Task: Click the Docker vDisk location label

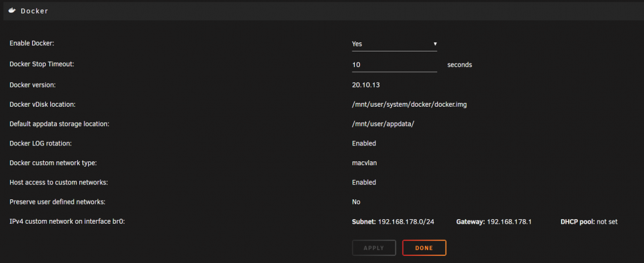Action: pyautogui.click(x=43, y=105)
